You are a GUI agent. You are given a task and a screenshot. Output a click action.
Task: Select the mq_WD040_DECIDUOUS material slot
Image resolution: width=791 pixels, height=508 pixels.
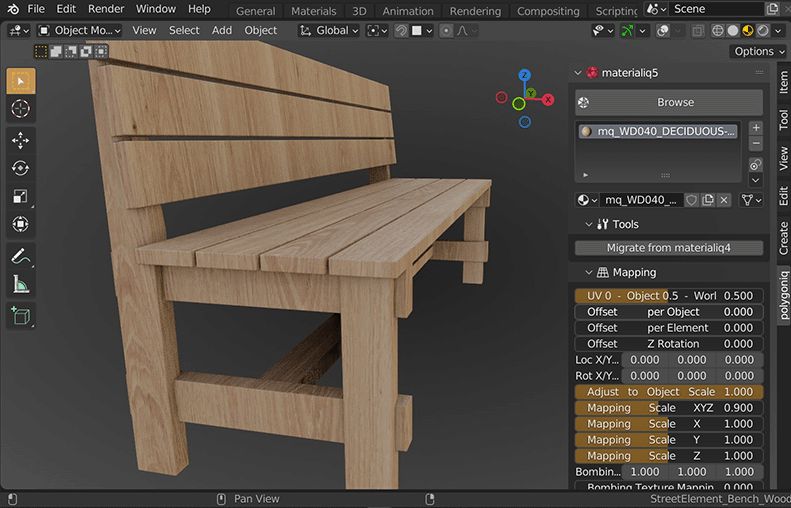point(658,132)
